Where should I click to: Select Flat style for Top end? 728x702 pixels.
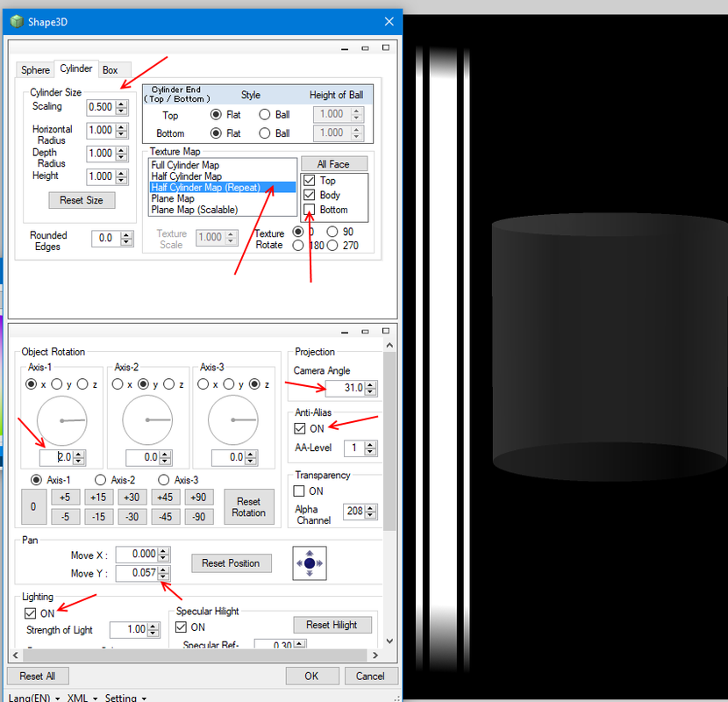coord(216,114)
